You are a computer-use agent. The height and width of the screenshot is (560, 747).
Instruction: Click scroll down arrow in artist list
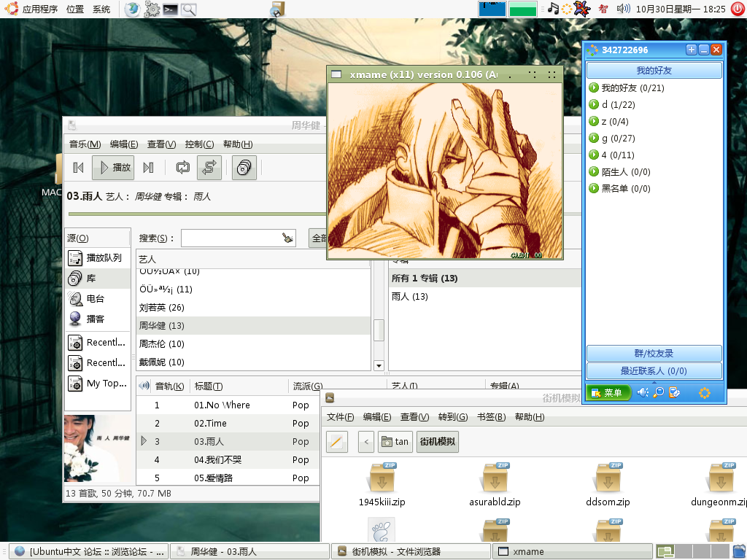(x=379, y=365)
